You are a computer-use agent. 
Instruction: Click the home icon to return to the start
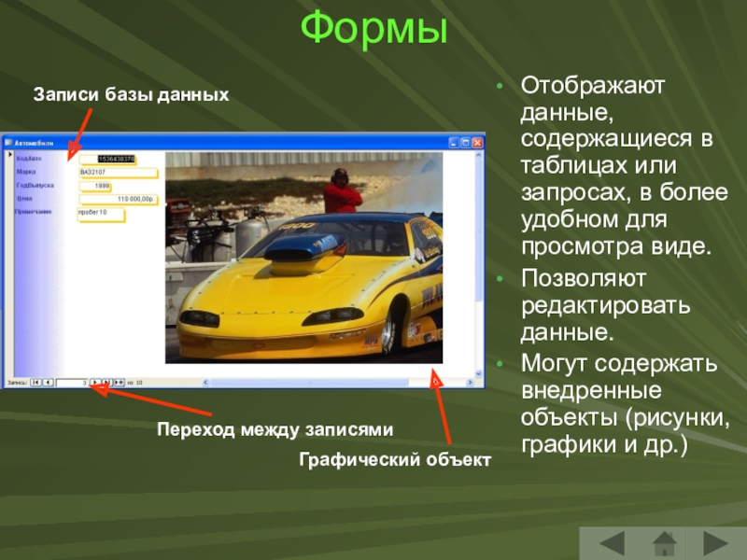click(664, 544)
